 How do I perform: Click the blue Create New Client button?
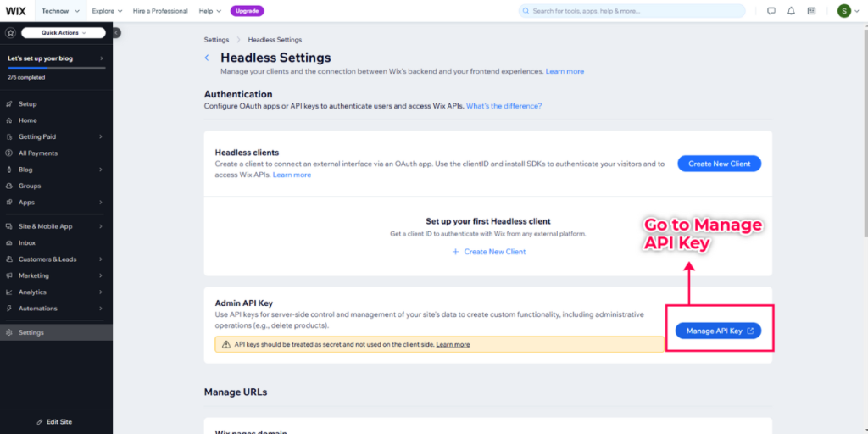(x=719, y=164)
